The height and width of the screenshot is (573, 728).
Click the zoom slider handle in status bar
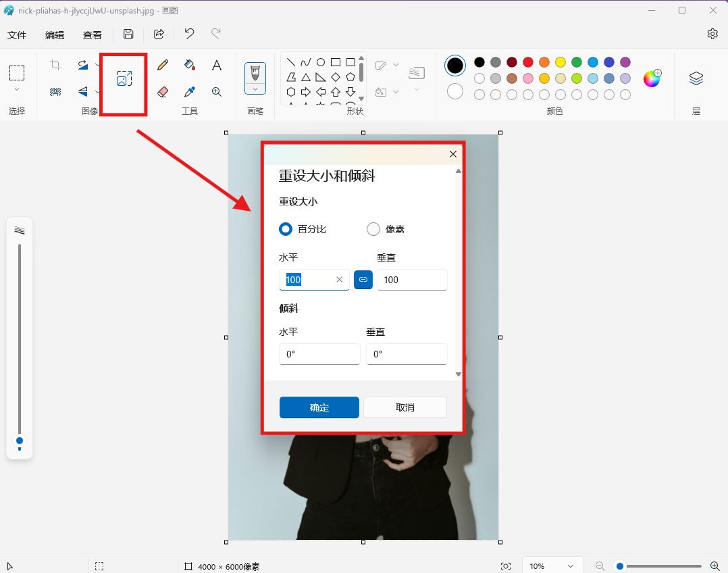620,566
